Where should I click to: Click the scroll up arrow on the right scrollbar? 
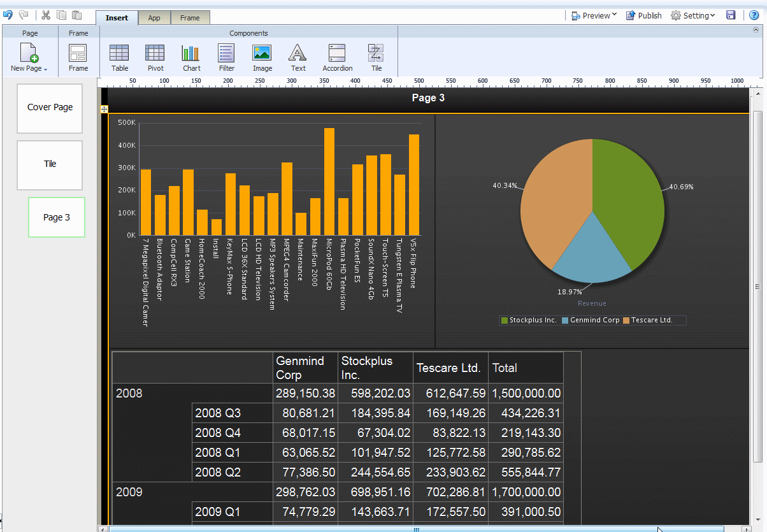coord(757,94)
